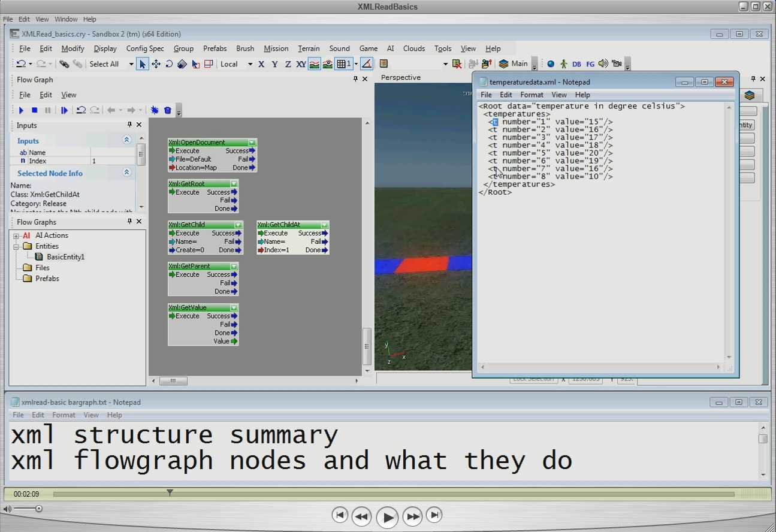Expand the AI Actions tree node
Viewport: 776px width, 532px height.
click(16, 235)
